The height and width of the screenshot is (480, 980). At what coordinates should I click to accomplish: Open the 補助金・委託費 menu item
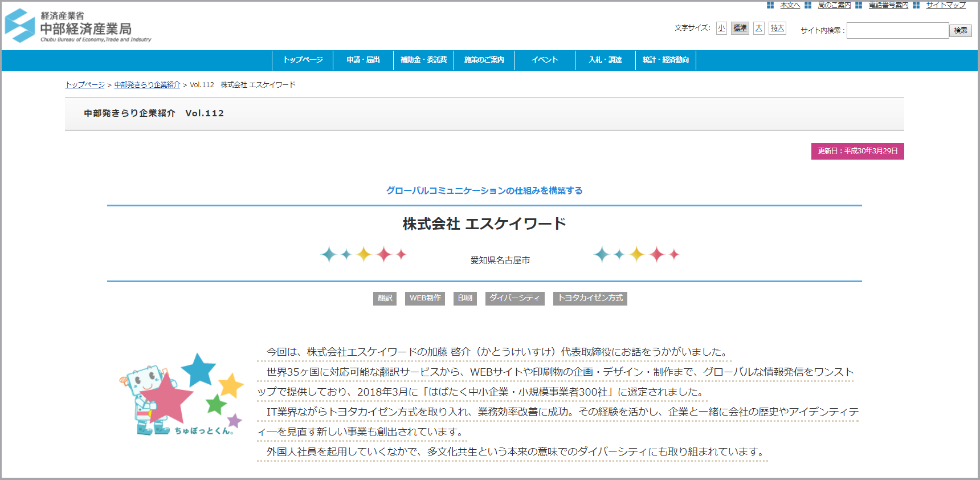click(424, 60)
